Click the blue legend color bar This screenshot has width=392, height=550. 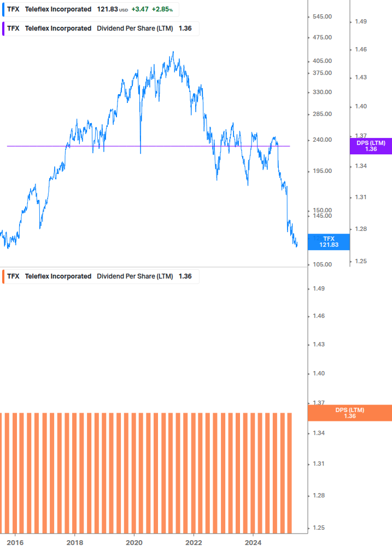pos(3,9)
